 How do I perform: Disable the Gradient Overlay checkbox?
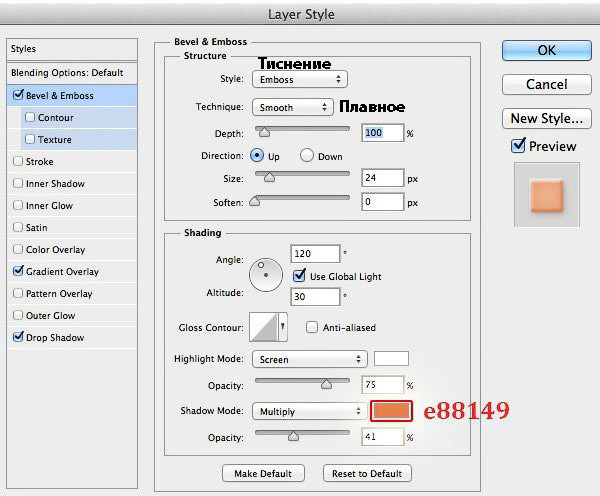pos(18,271)
